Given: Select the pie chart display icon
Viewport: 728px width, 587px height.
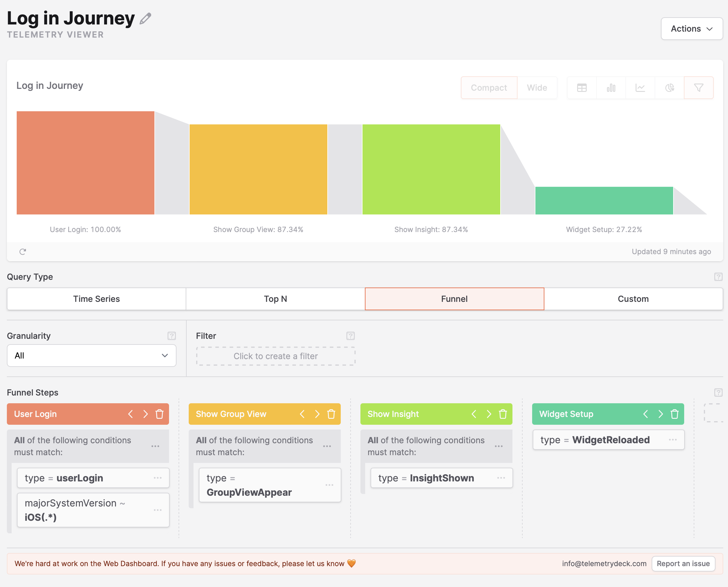Looking at the screenshot, I should [x=669, y=88].
